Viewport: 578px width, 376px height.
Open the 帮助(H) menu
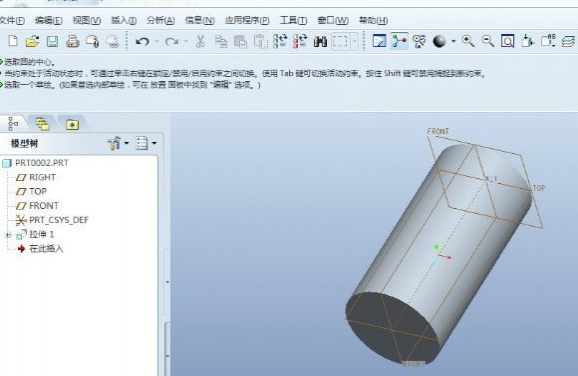click(373, 20)
